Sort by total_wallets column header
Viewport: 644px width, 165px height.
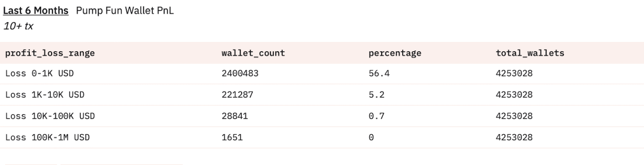coord(530,53)
